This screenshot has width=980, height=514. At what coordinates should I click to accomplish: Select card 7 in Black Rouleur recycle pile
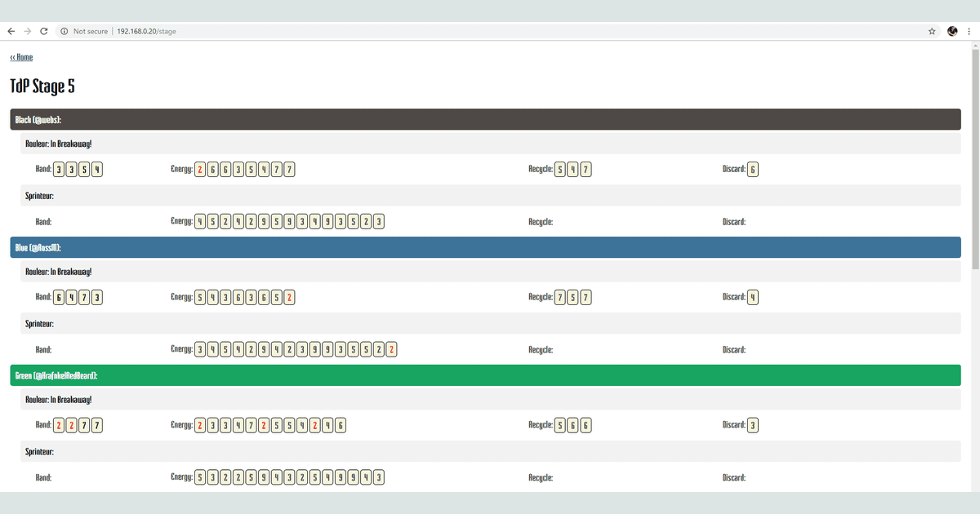586,170
